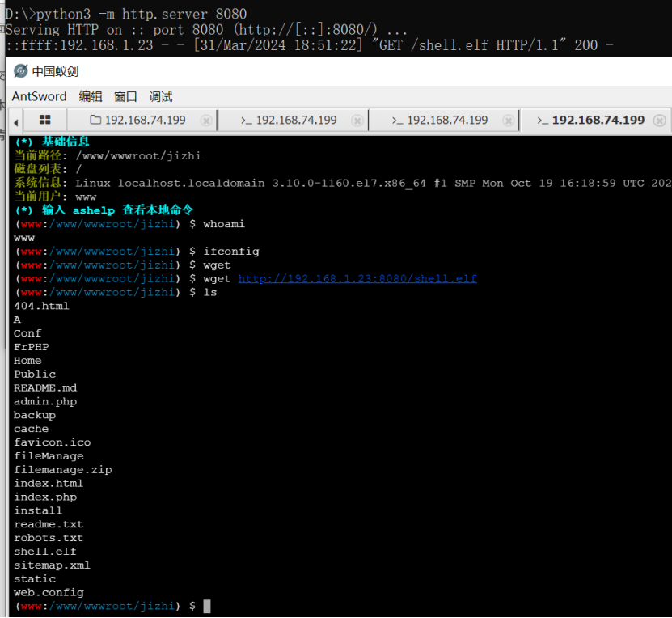
Task: Close the active bold 192.168.74.199 terminal tab
Action: point(659,121)
